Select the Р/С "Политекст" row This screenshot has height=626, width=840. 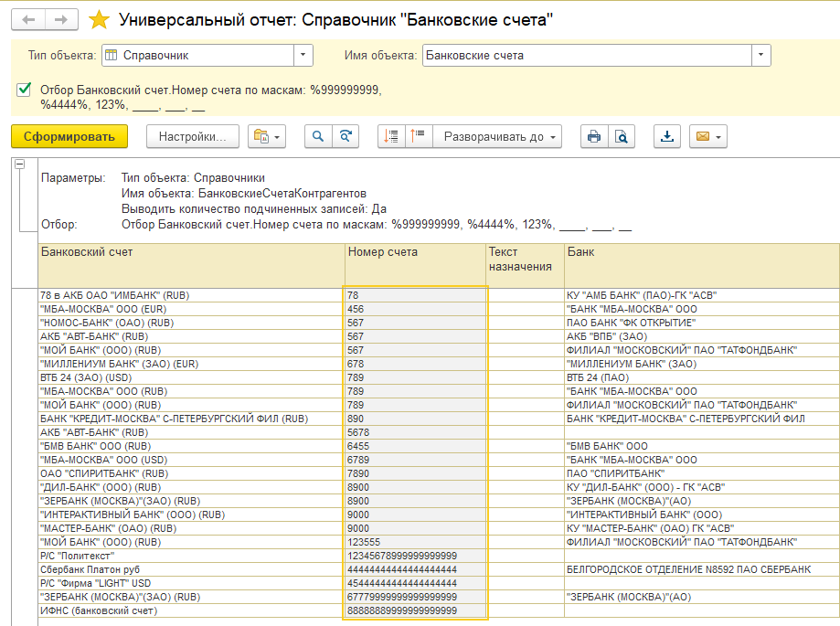191,556
